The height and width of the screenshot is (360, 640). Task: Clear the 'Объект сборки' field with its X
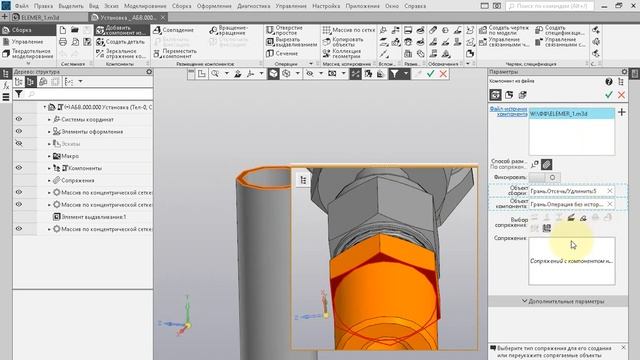610,191
